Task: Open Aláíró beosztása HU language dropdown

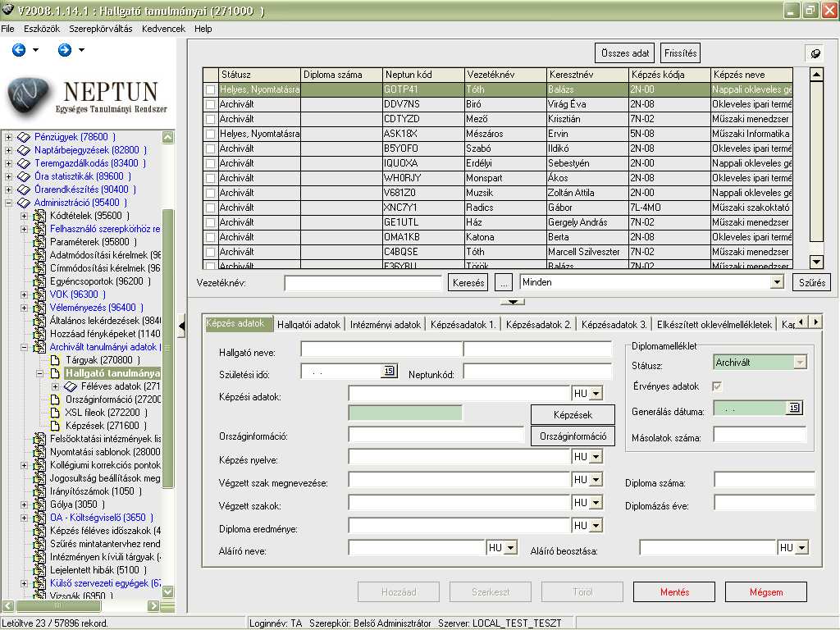Action: coord(802,548)
